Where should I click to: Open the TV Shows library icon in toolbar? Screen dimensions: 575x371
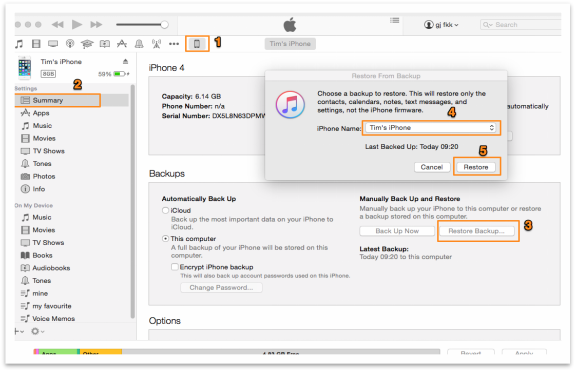coord(53,44)
